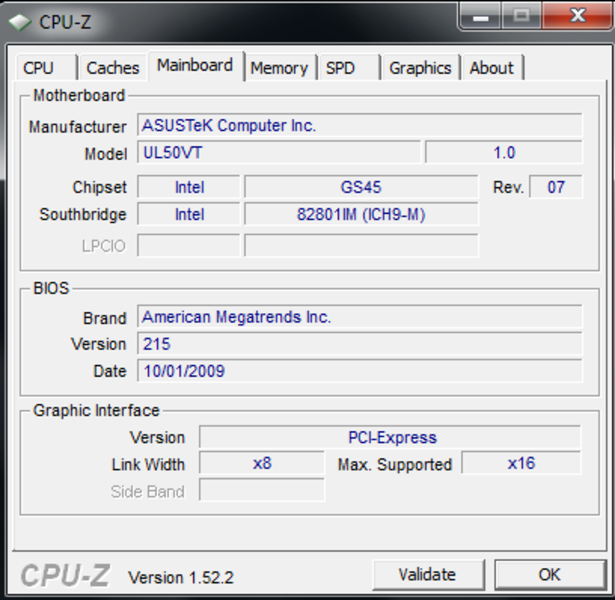Click the Validate button
This screenshot has height=600, width=615.
pyautogui.click(x=428, y=575)
